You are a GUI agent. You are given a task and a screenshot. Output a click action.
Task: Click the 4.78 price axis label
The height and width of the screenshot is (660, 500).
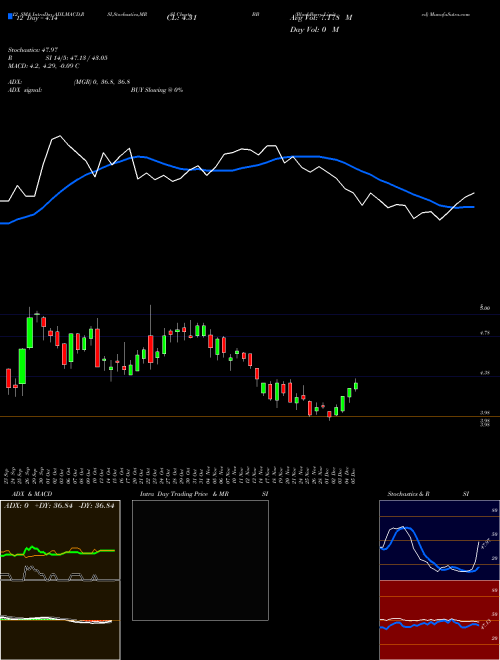point(485,333)
